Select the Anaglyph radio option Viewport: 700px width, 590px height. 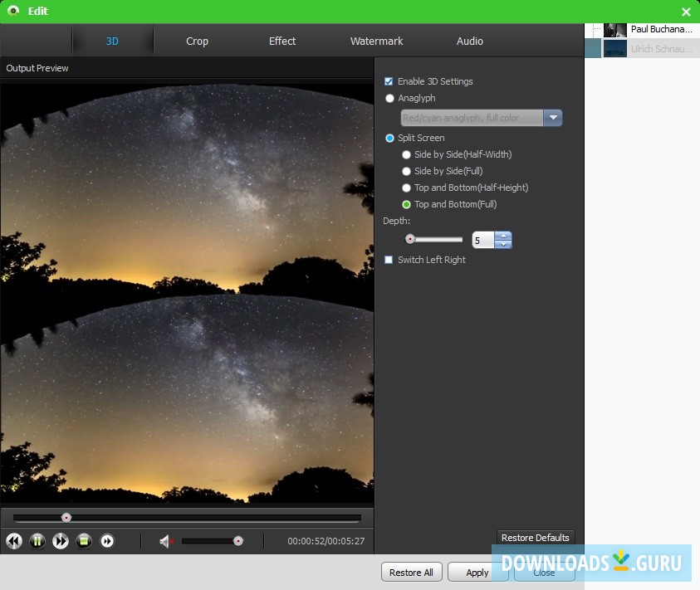[x=389, y=98]
